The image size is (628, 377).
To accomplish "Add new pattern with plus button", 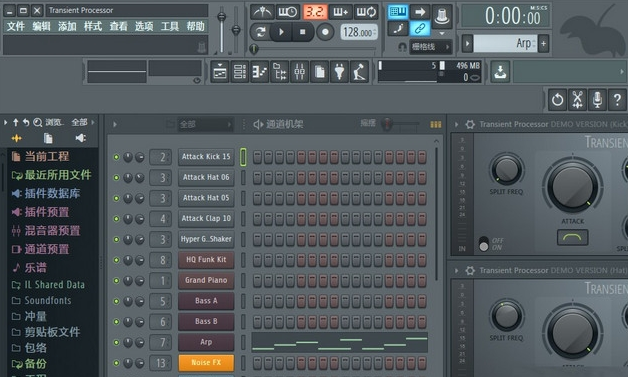I will tap(543, 43).
